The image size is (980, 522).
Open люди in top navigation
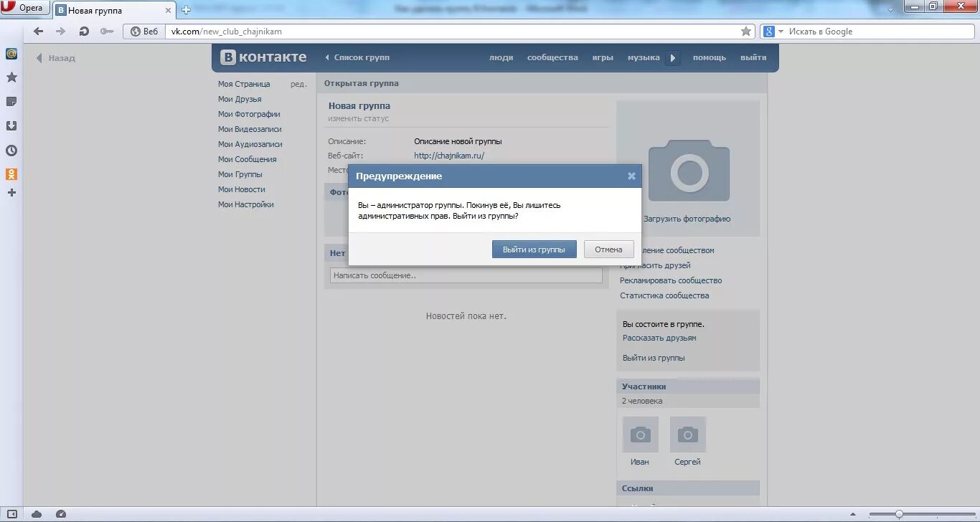pos(501,57)
